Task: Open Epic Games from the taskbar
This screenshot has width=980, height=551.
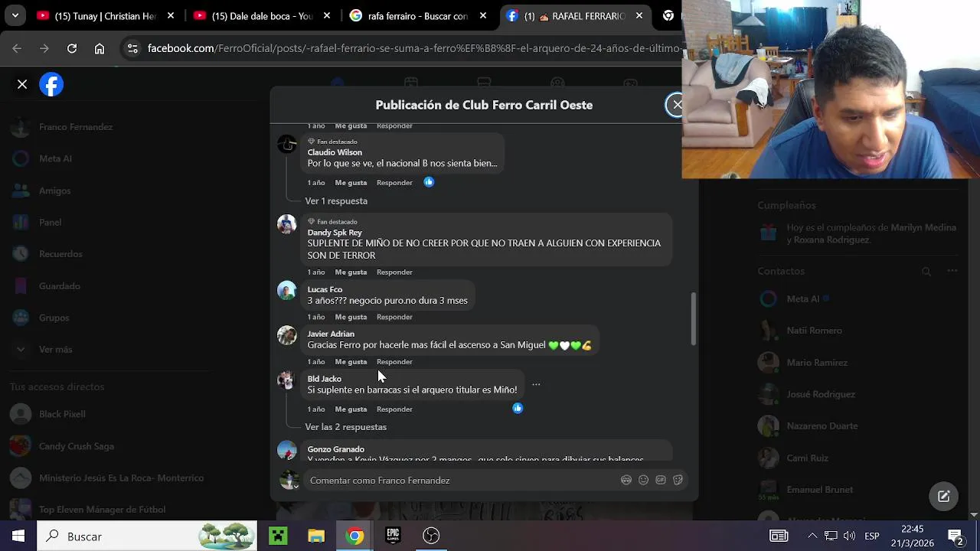Action: click(x=393, y=536)
